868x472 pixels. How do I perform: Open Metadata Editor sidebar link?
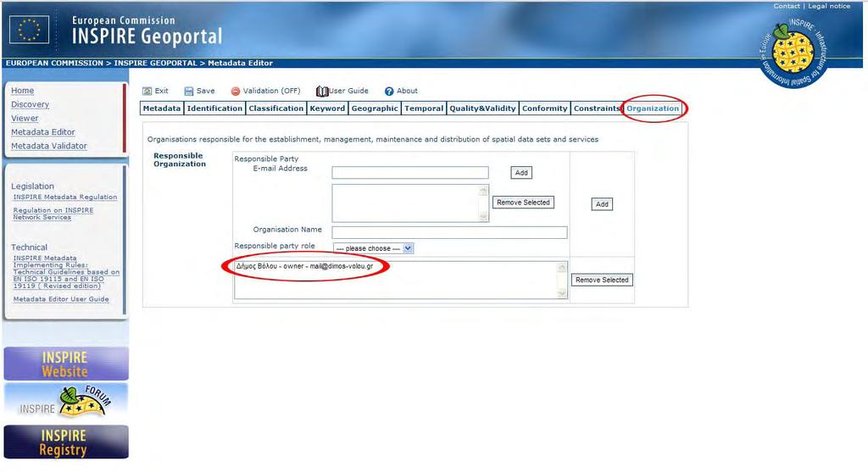point(43,132)
